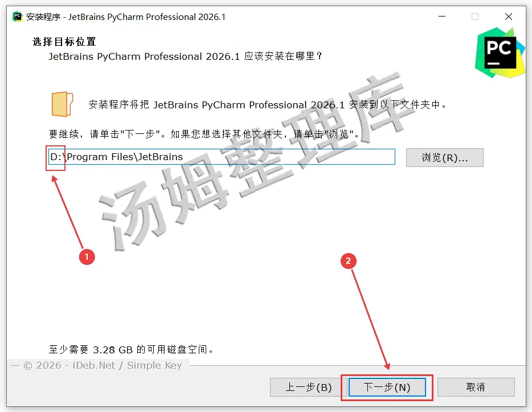The width and height of the screenshot is (532, 412).
Task: Click the window title 安装程序 - JetBrains PyCharm
Action: [x=125, y=17]
